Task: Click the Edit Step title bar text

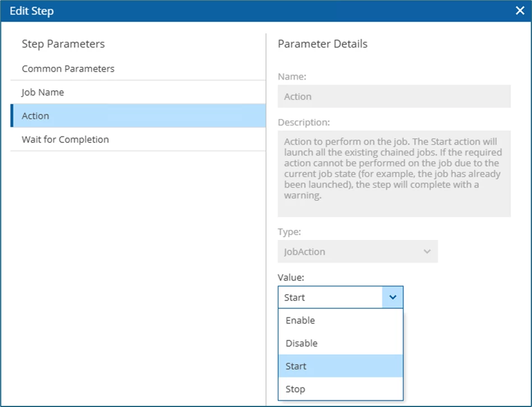Action: [x=32, y=11]
